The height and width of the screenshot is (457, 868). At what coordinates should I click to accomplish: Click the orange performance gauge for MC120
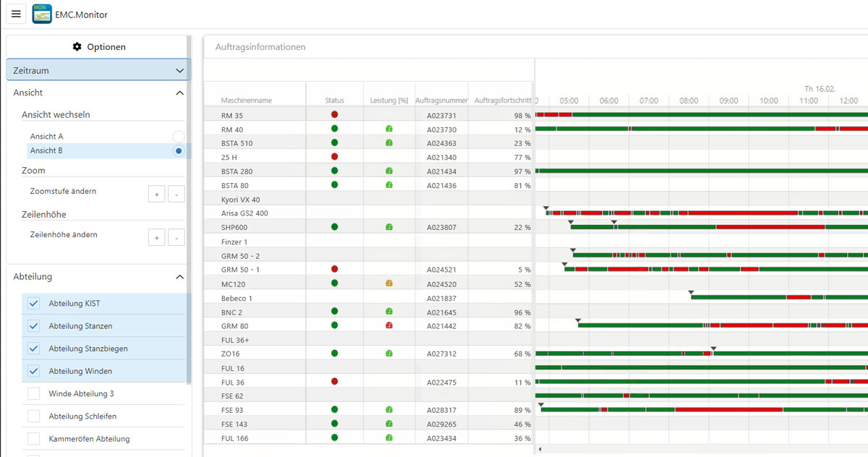389,283
